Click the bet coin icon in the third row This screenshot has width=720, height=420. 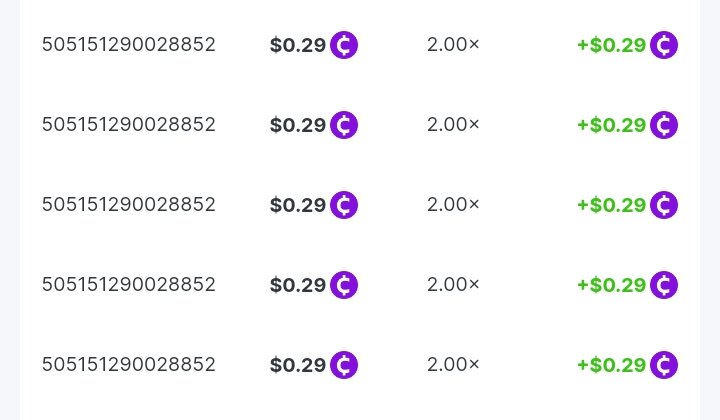[344, 205]
